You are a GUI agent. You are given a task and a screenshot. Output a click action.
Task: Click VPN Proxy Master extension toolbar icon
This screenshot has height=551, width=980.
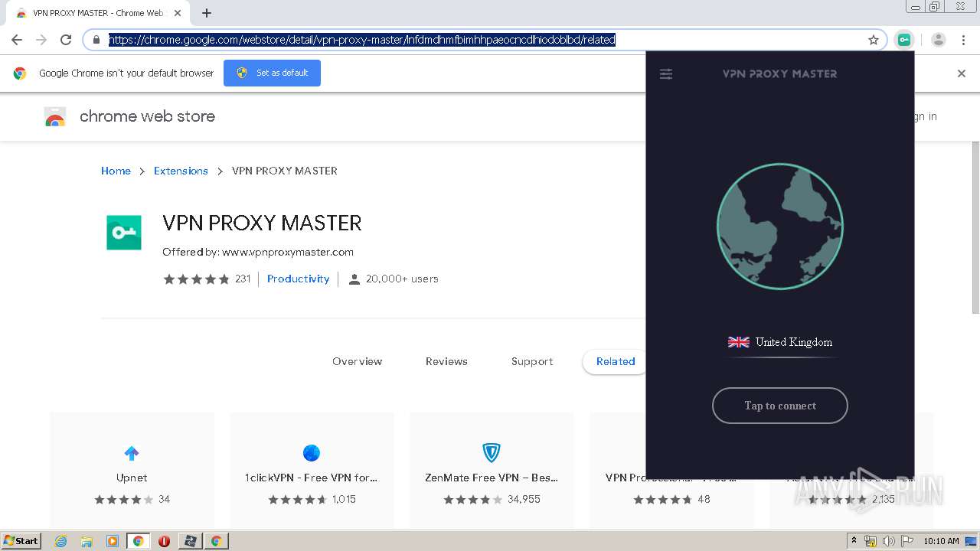pyautogui.click(x=904, y=40)
